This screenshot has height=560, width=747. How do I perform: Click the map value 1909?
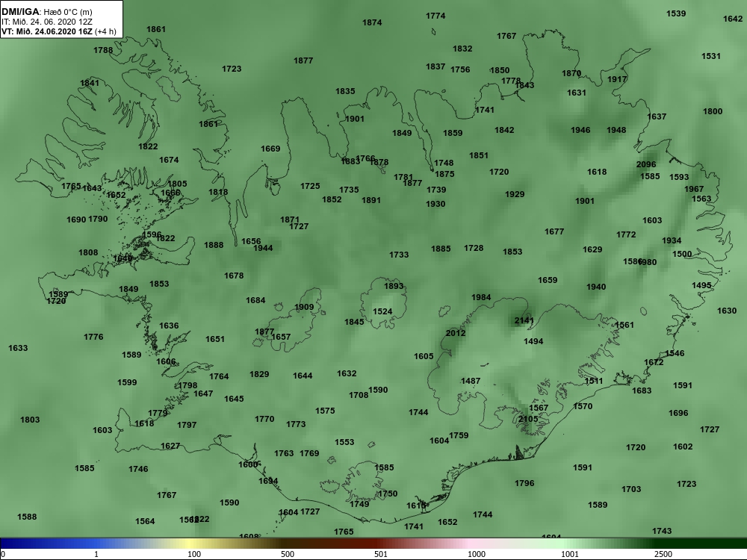pyautogui.click(x=305, y=307)
